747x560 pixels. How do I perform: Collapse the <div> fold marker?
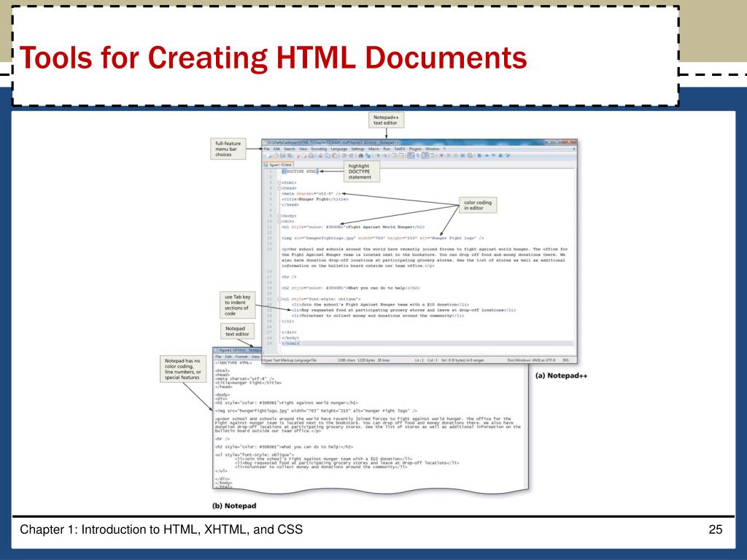(279, 222)
